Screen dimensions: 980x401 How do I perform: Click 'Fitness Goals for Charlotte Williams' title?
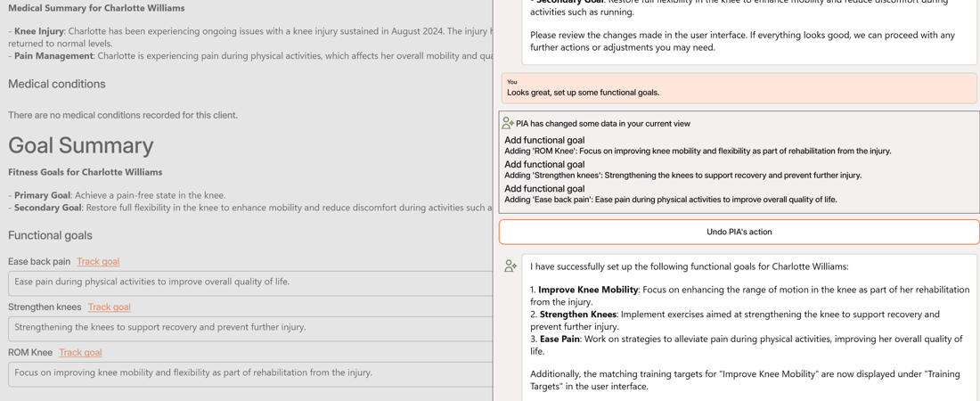point(85,172)
